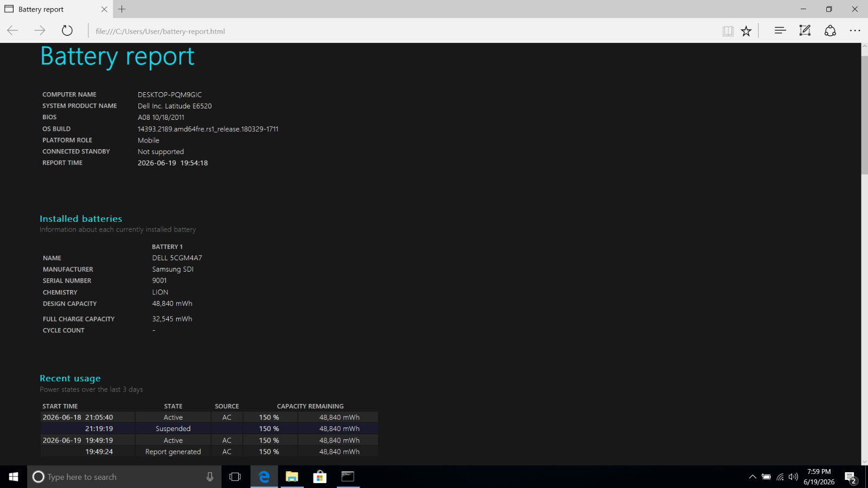Screen dimensions: 868x488
Task: Click the volume speaker tray icon
Action: click(x=793, y=477)
